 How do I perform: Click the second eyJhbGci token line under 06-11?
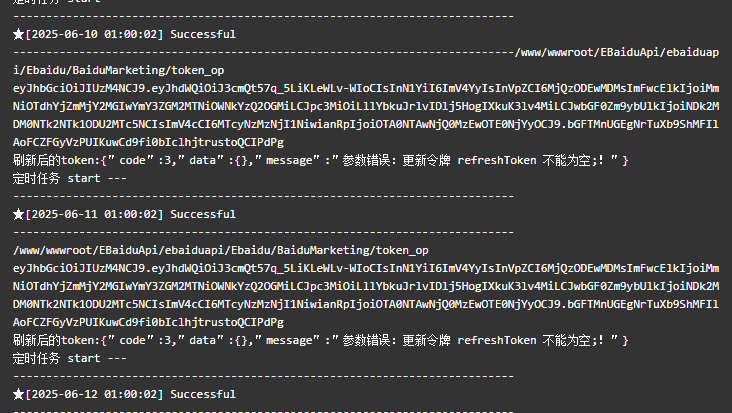click(366, 268)
